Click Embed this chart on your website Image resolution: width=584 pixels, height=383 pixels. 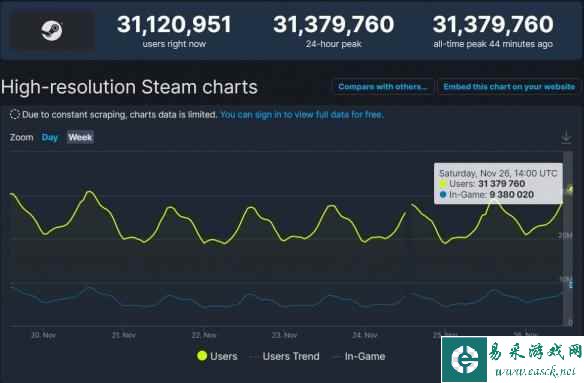[x=509, y=87]
